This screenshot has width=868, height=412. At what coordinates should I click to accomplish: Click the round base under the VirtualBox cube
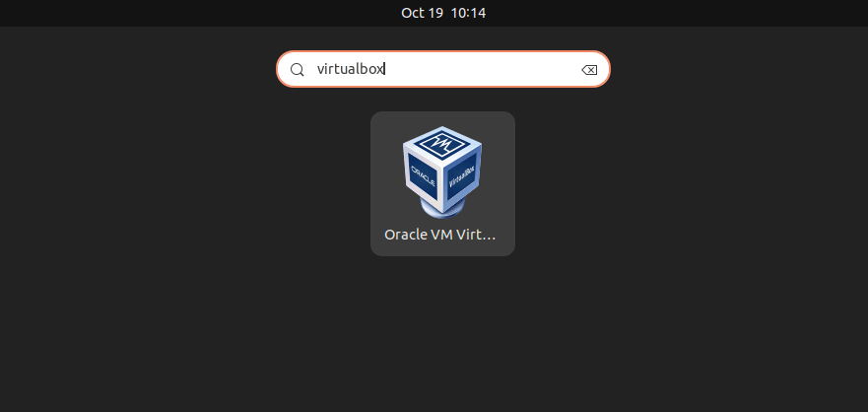pyautogui.click(x=442, y=209)
